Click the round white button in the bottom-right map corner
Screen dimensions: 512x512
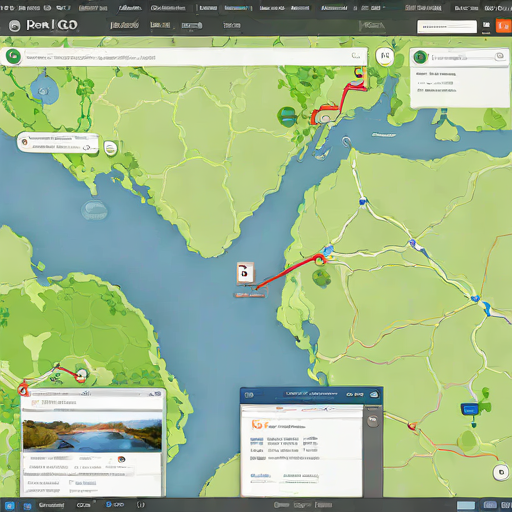coord(501,472)
